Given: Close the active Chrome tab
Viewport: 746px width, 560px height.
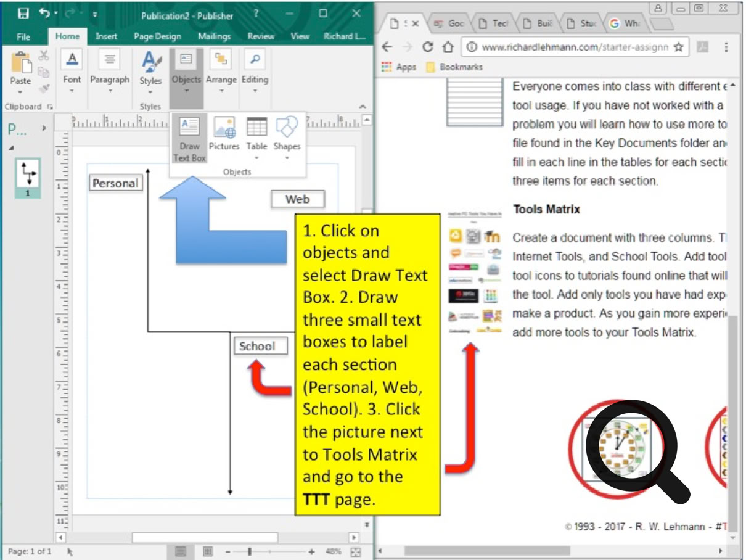Looking at the screenshot, I should pyautogui.click(x=415, y=23).
